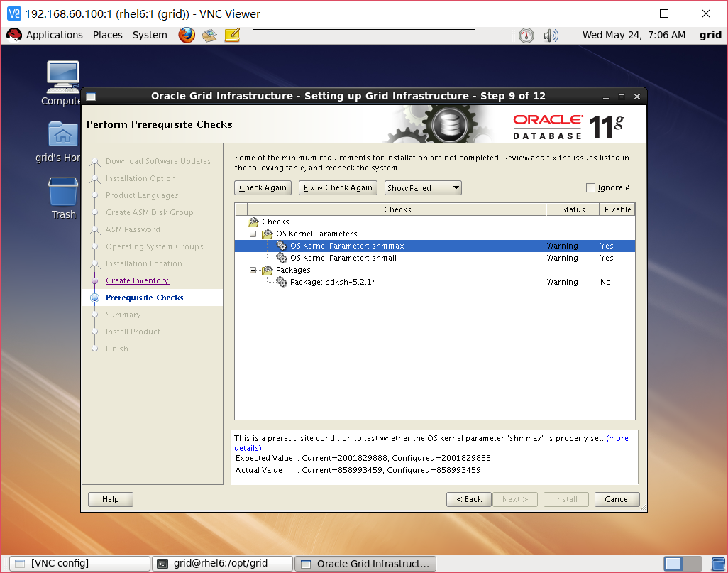
Task: Click the Check Again button
Action: [263, 187]
